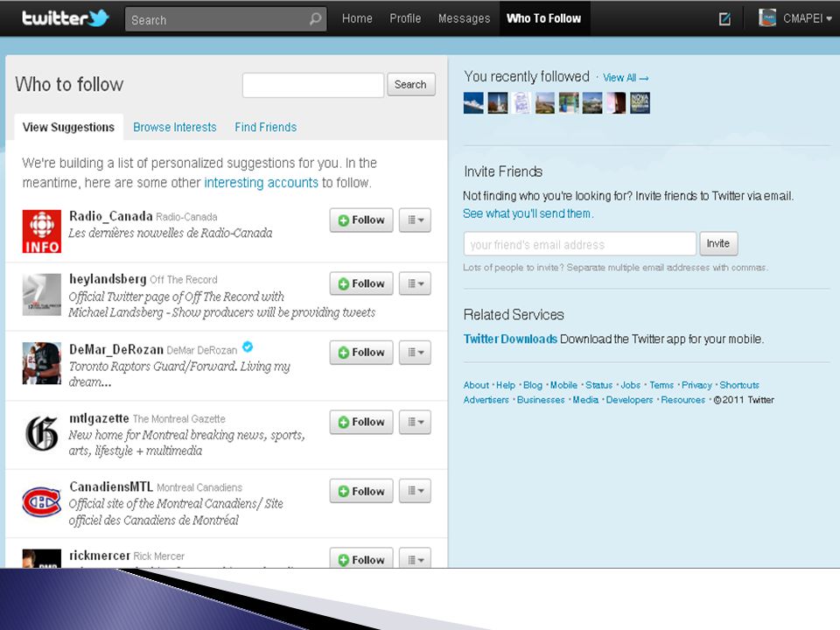Click the Radio_Canada INFO avatar
This screenshot has height=630, width=840.
tap(42, 231)
